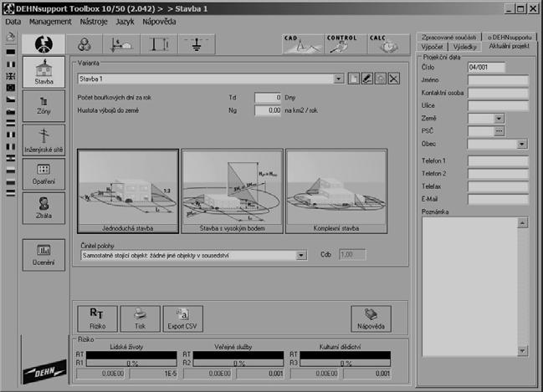Viewport: 543px width, 392px height.
Task: Choose the Jednoduchá stavba building type
Action: [x=128, y=191]
